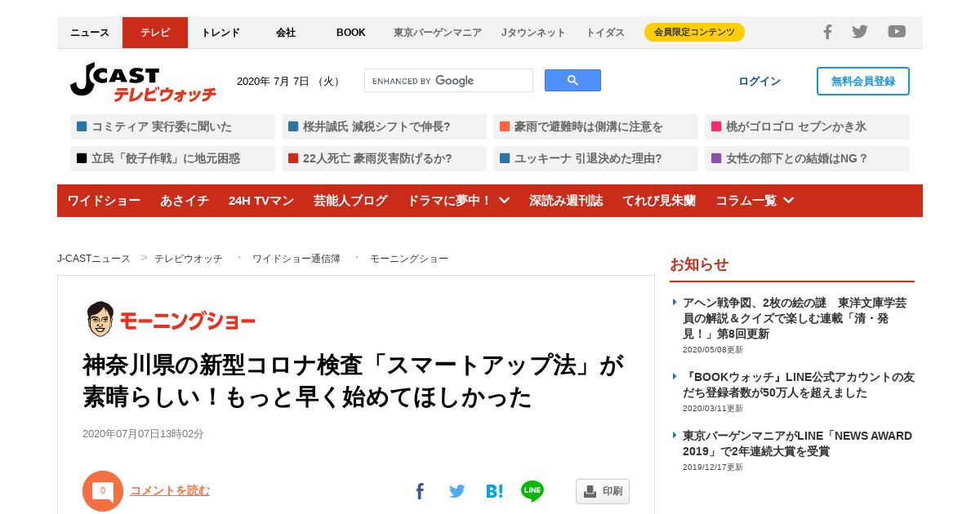Open the Twitter icon in top header
980x514 pixels.
(x=860, y=32)
